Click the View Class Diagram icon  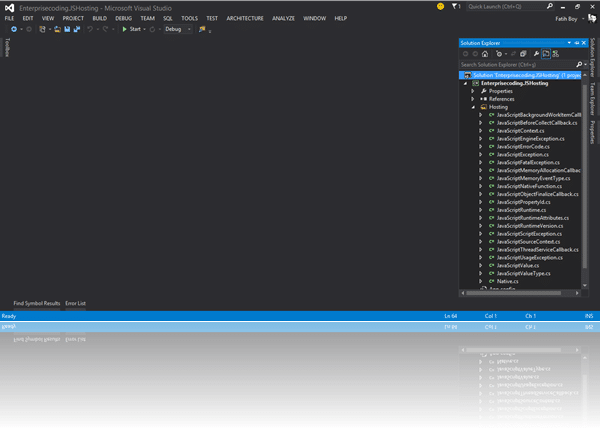click(556, 54)
